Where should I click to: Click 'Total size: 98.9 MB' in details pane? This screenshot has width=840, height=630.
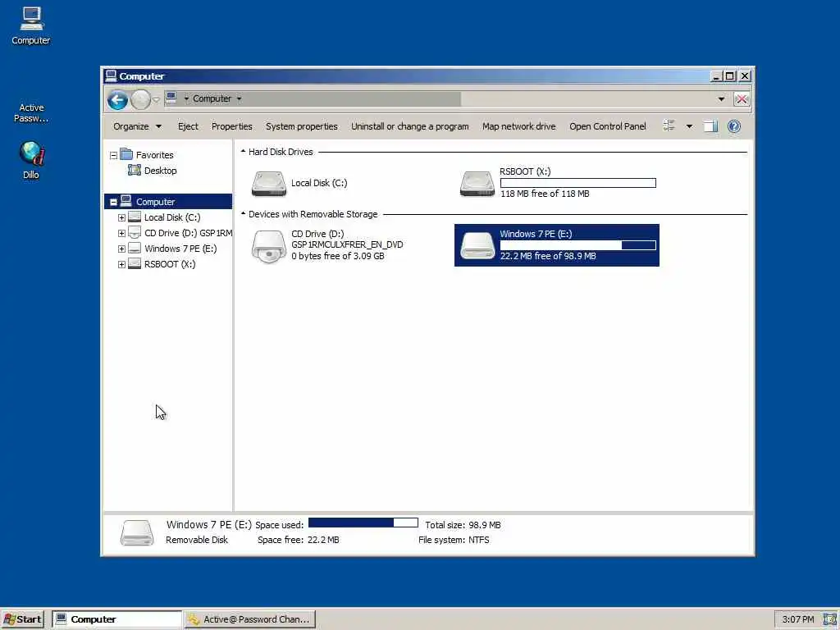click(463, 525)
